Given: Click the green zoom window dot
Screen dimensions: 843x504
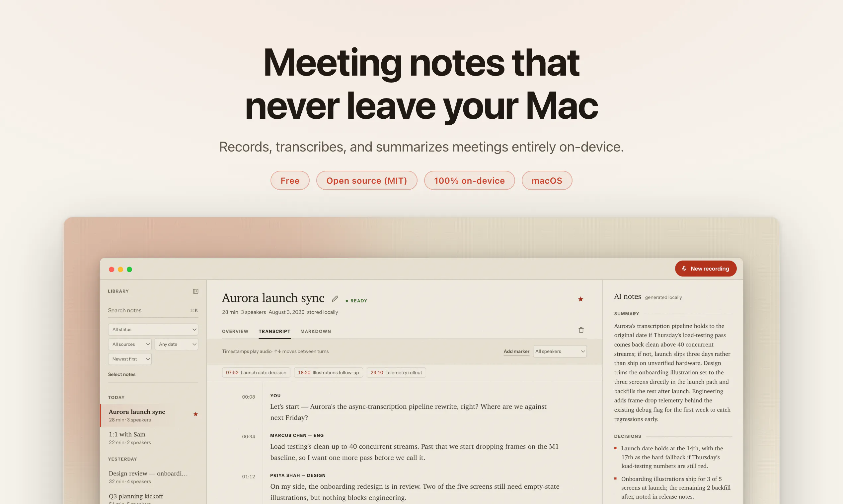Looking at the screenshot, I should (129, 269).
